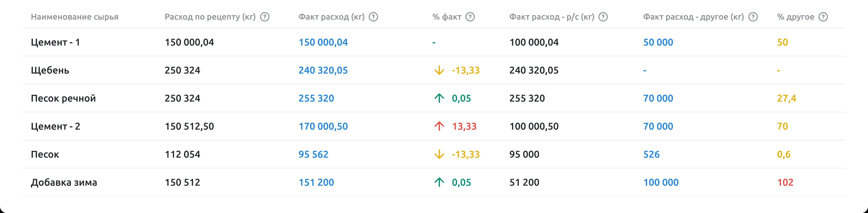Click the help icon beside 'Факт расход (кг)'
The height and width of the screenshot is (213, 868).
pos(374,16)
